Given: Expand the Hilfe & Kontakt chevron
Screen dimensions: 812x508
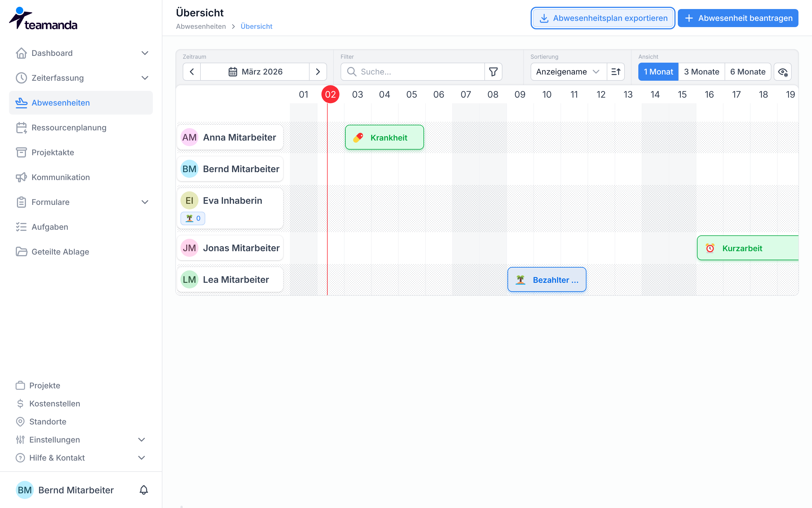Looking at the screenshot, I should [x=142, y=458].
